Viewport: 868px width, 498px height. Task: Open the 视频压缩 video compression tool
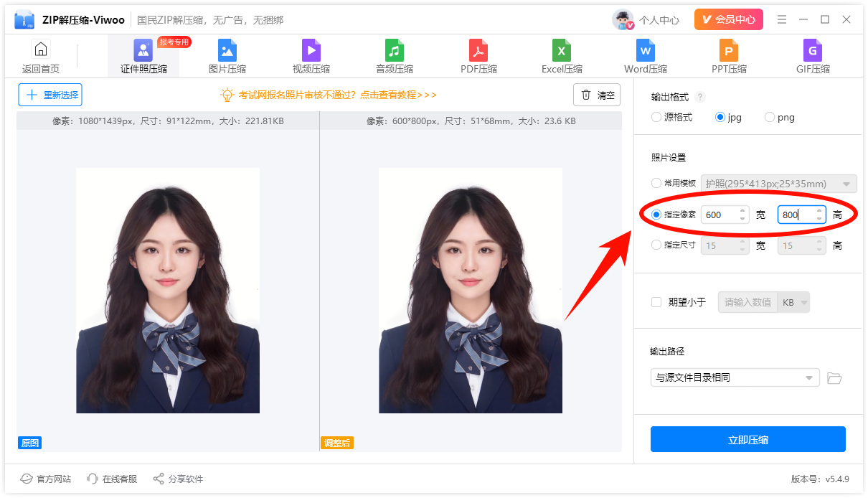pos(311,57)
